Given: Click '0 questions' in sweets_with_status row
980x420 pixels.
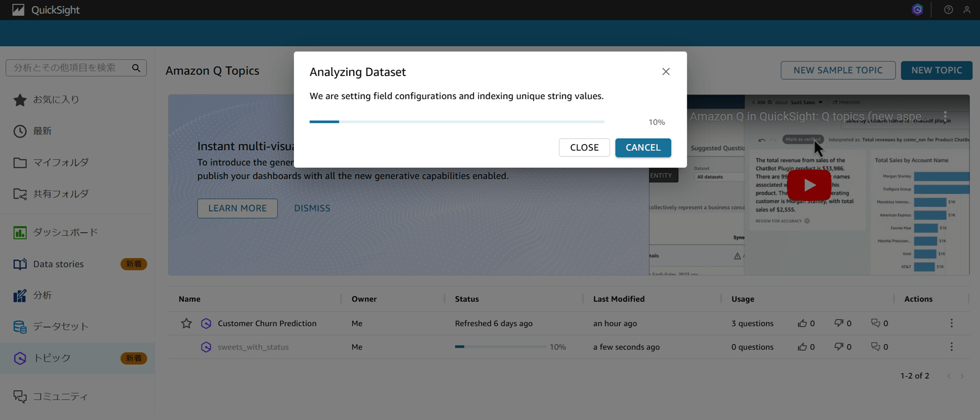Looking at the screenshot, I should 753,347.
